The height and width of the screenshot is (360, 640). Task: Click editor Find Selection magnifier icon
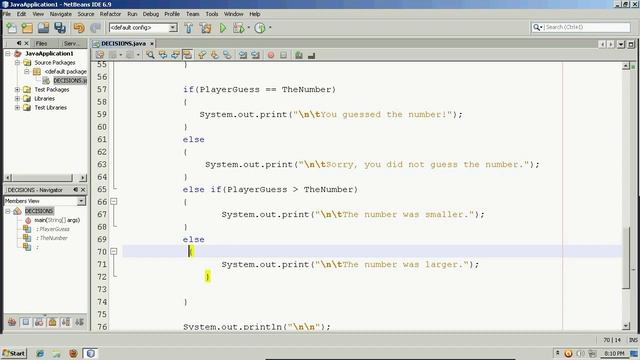pos(150,55)
